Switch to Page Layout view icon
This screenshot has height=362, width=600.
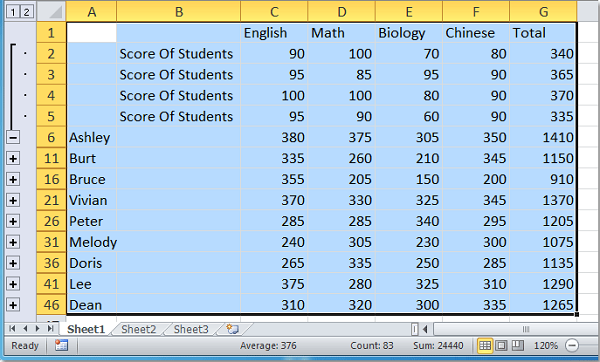click(501, 346)
